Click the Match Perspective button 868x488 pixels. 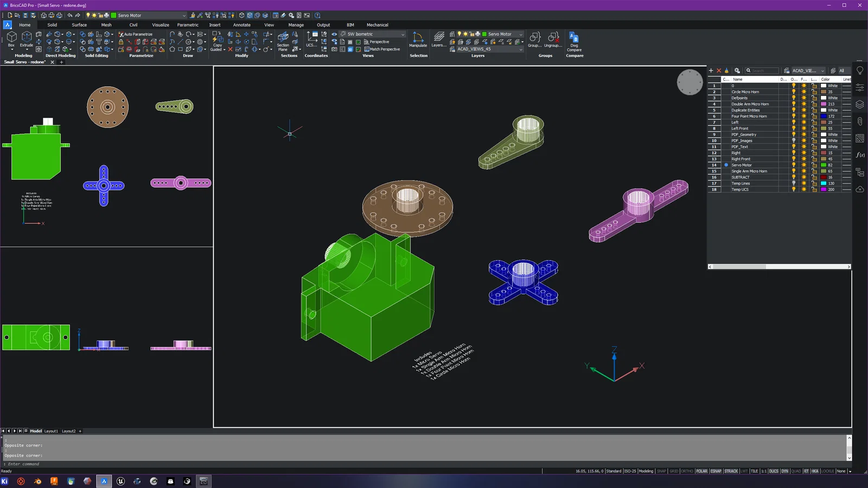pyautogui.click(x=382, y=49)
